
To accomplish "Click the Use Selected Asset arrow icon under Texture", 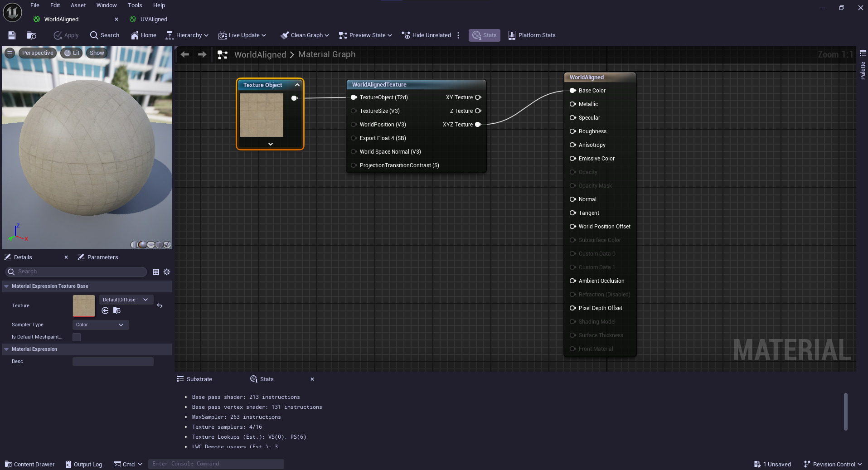I will pos(105,311).
